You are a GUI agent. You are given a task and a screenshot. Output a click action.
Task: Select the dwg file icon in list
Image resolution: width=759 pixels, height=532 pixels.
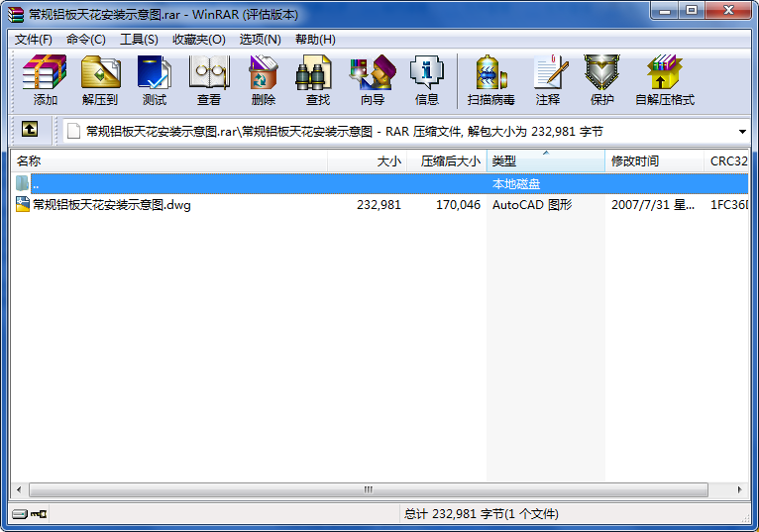tap(22, 204)
